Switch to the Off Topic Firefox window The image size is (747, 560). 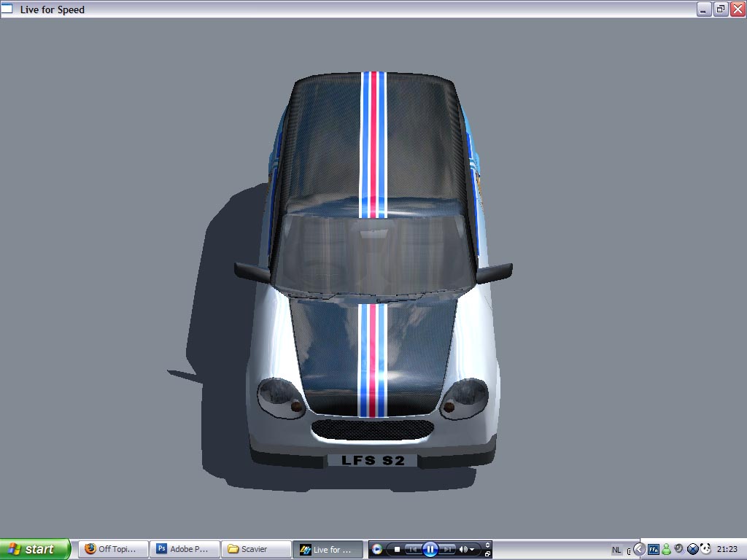113,549
